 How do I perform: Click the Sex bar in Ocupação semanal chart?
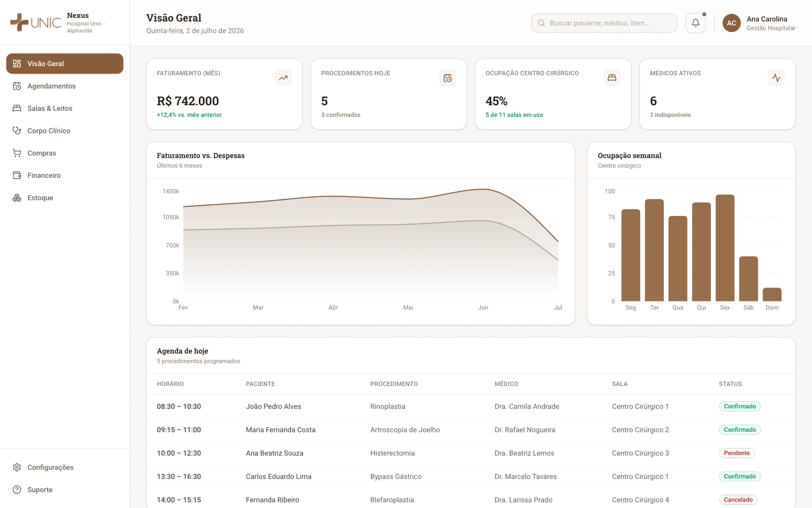[725, 248]
